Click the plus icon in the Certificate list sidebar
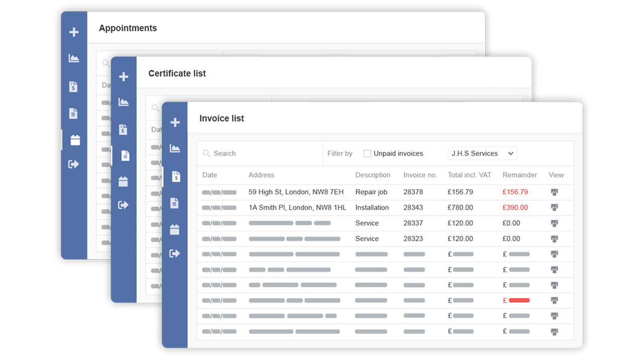 [124, 76]
